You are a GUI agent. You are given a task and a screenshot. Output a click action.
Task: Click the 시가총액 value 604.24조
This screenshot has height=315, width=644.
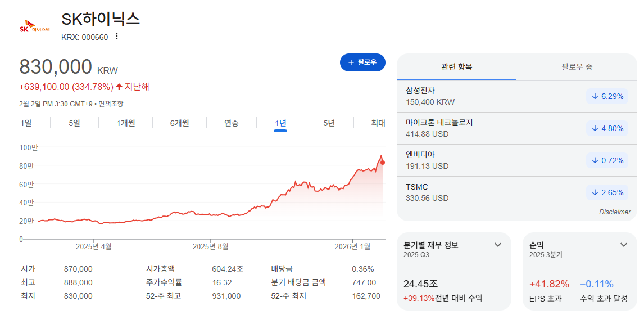228,269
